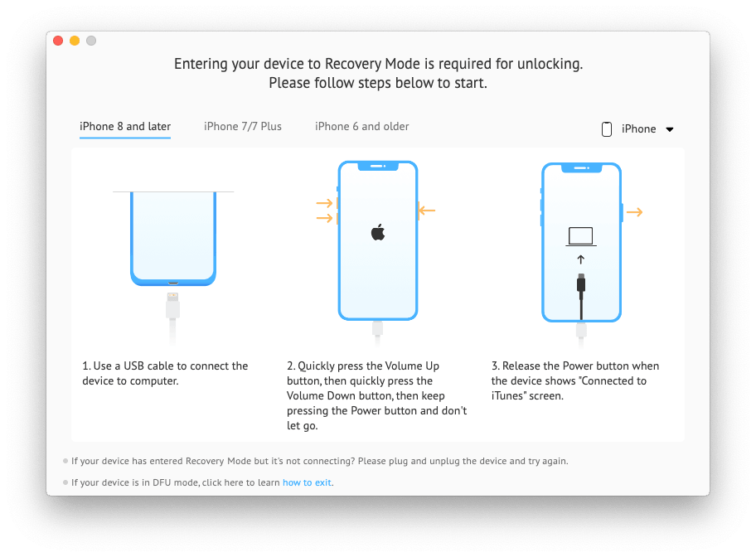
Task: Click the yellow minimize dot in the window corner
Action: tap(74, 40)
